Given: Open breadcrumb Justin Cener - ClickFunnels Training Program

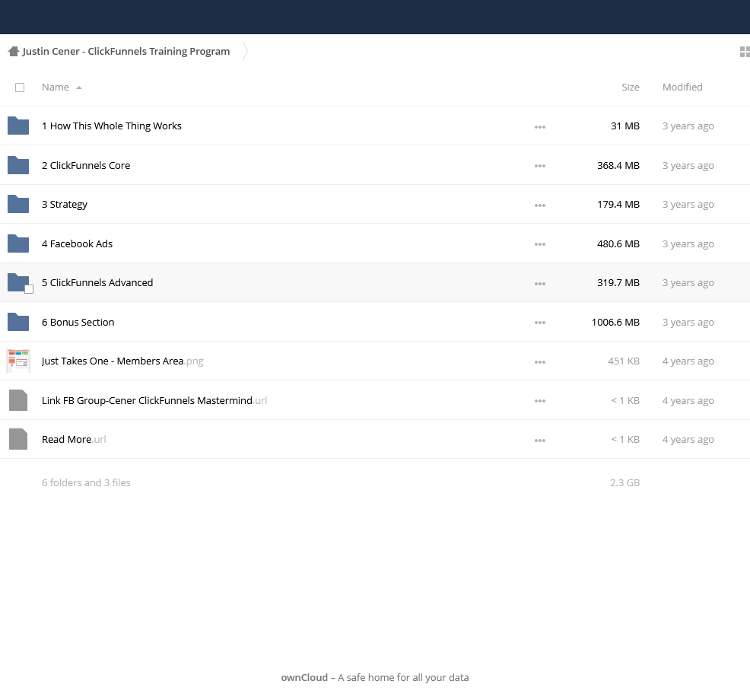Looking at the screenshot, I should tap(126, 51).
